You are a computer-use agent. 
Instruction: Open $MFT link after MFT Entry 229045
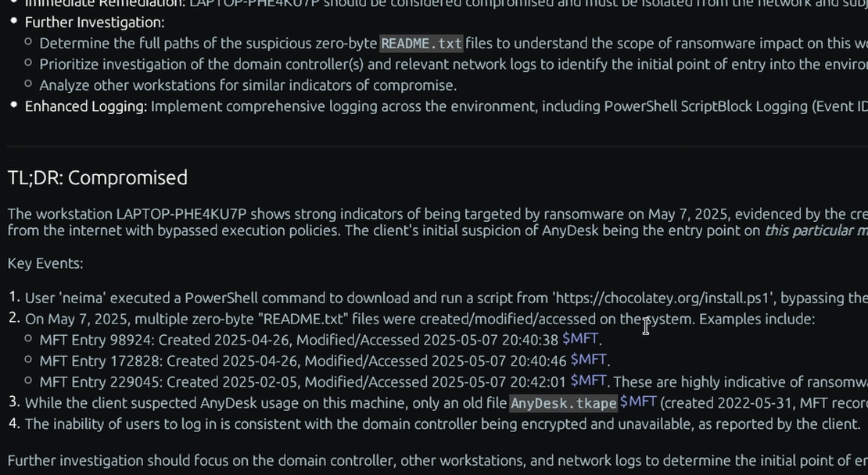click(588, 380)
